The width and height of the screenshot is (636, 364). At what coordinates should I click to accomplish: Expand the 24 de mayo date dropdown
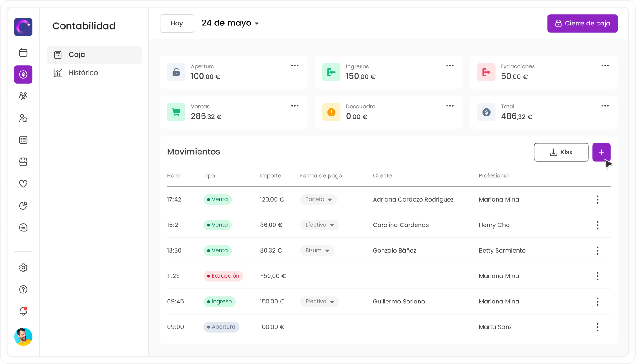click(x=230, y=23)
